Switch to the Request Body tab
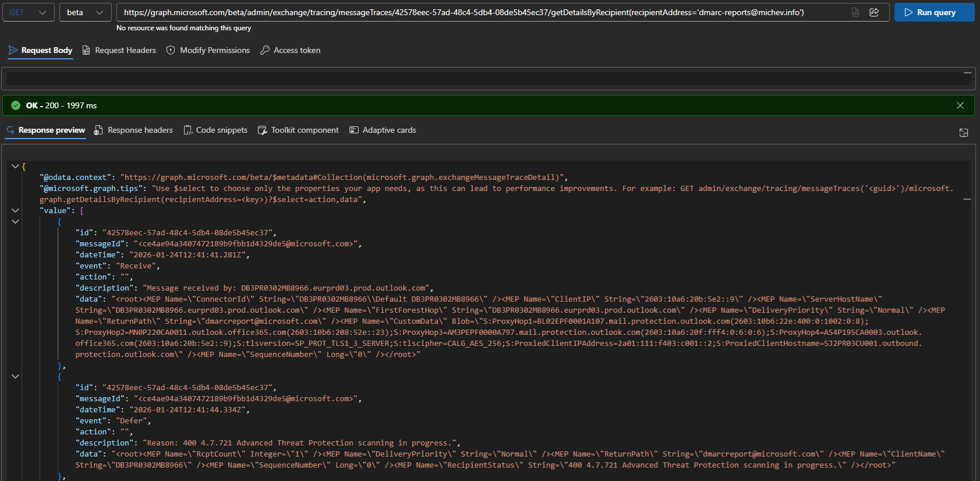This screenshot has height=481, width=980. (40, 51)
